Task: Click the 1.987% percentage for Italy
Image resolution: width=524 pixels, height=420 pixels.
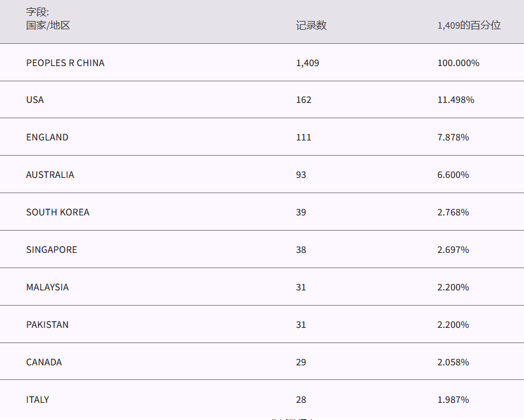Action: tap(453, 400)
